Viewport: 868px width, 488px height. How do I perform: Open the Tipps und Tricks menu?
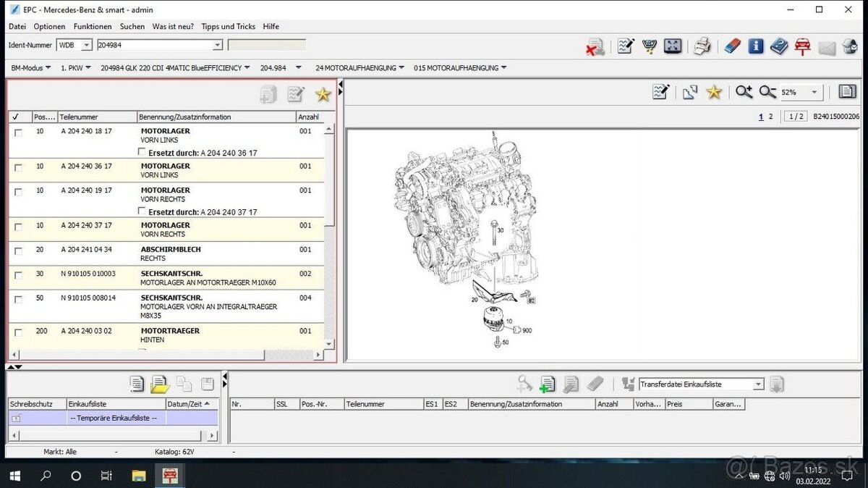coord(228,27)
